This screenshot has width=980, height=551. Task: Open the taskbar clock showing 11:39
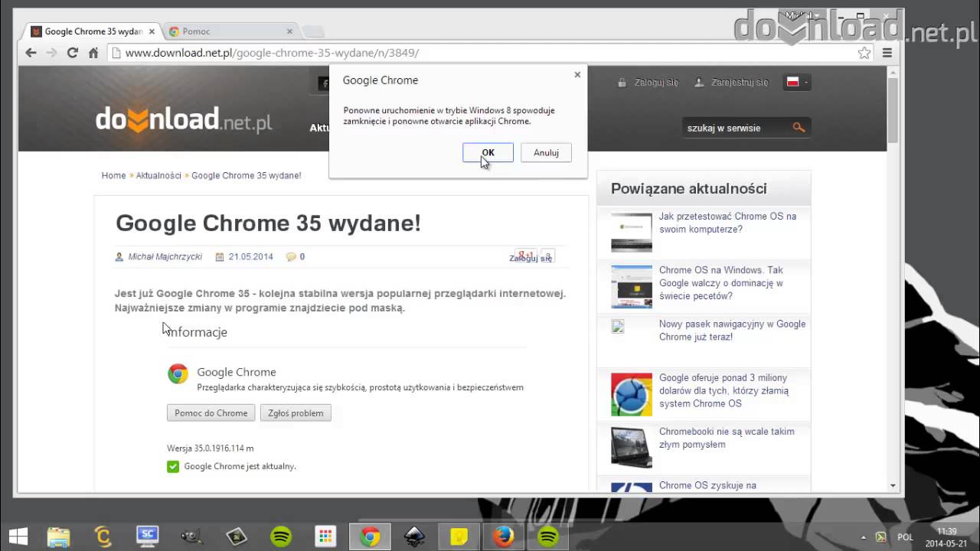[x=948, y=537]
